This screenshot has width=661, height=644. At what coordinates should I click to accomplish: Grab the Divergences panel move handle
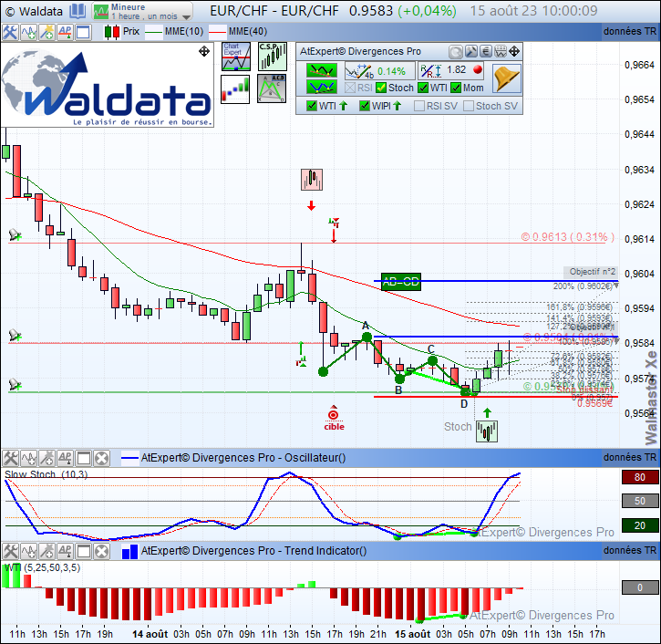(x=514, y=51)
